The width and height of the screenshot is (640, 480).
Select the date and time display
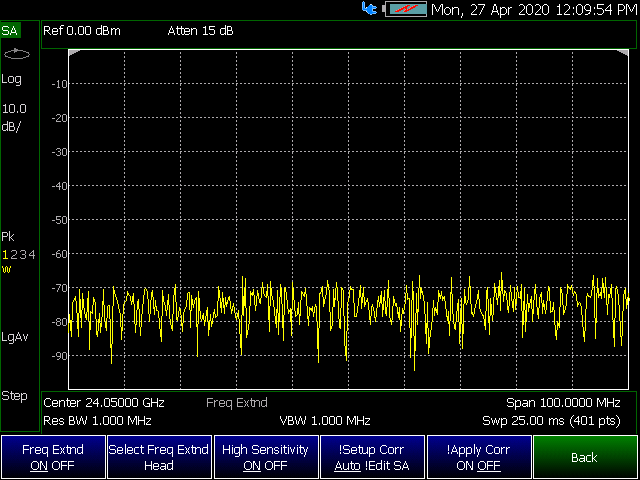click(535, 9)
